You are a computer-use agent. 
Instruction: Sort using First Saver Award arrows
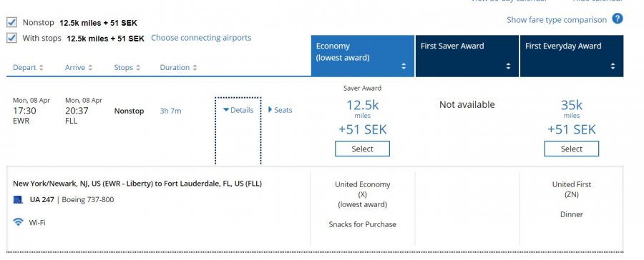pos(509,66)
